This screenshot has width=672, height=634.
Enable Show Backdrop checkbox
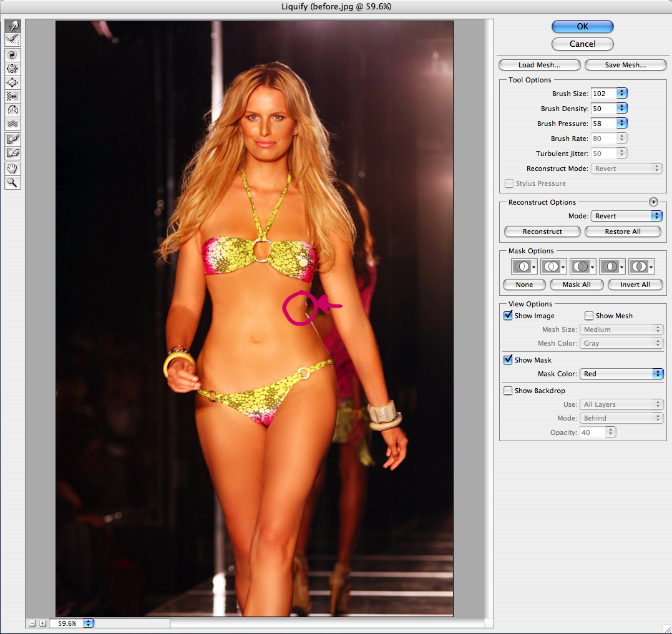click(x=508, y=391)
